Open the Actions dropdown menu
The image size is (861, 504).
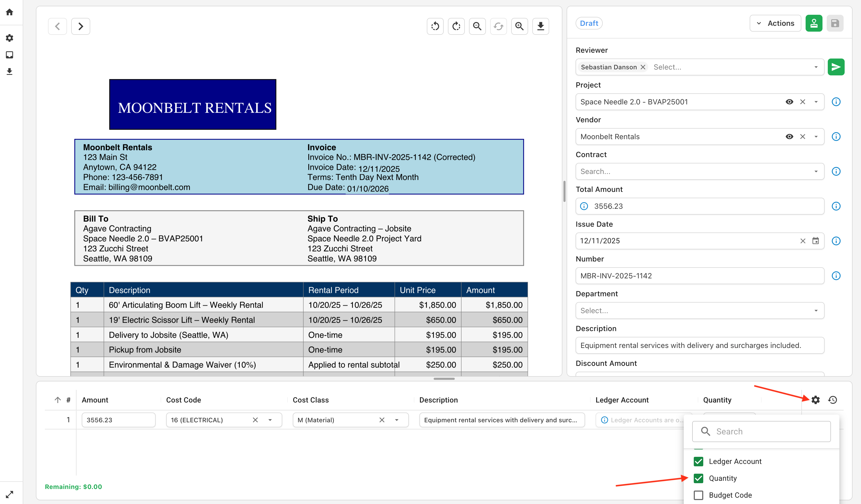775,23
